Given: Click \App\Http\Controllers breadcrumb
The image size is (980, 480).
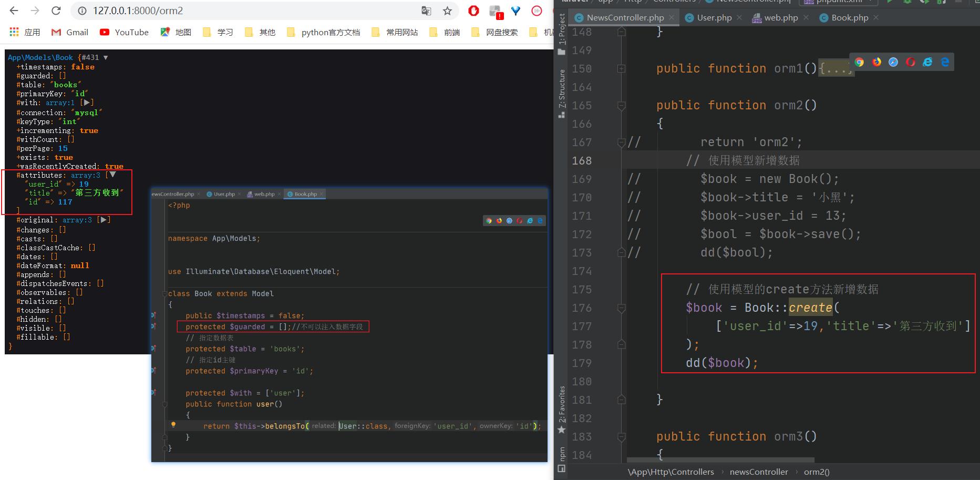Looking at the screenshot, I should point(671,472).
